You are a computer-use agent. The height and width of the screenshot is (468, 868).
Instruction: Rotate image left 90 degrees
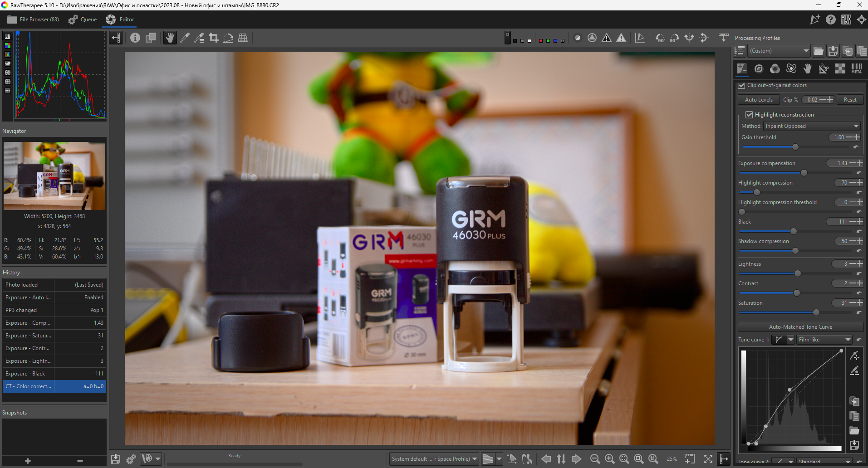pyautogui.click(x=660, y=38)
